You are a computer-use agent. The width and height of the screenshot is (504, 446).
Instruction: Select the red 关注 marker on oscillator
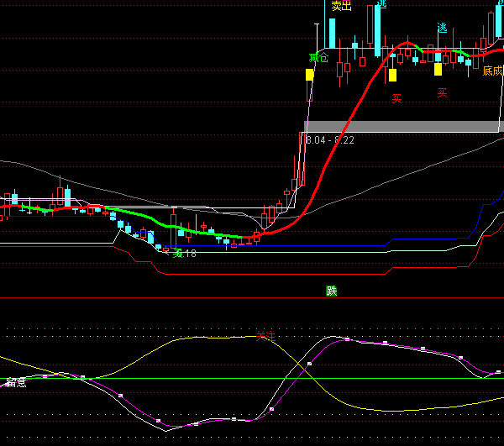coord(265,335)
